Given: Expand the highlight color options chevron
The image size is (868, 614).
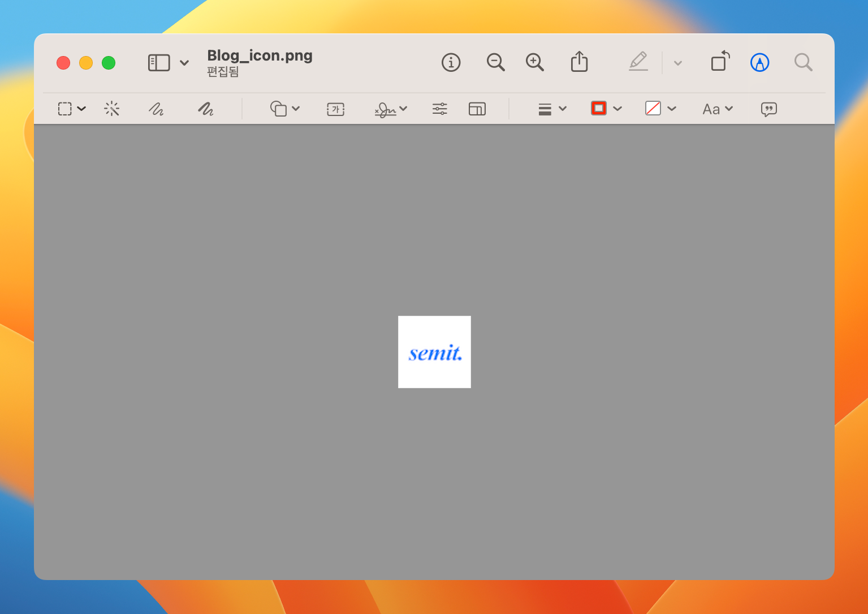Looking at the screenshot, I should pyautogui.click(x=678, y=63).
